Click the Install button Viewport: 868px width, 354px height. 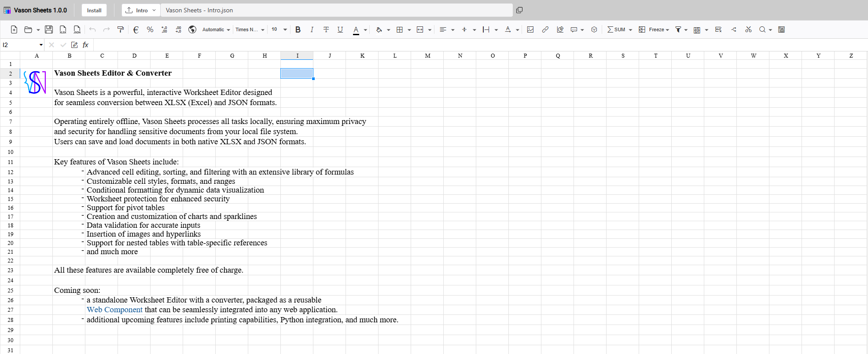point(94,10)
